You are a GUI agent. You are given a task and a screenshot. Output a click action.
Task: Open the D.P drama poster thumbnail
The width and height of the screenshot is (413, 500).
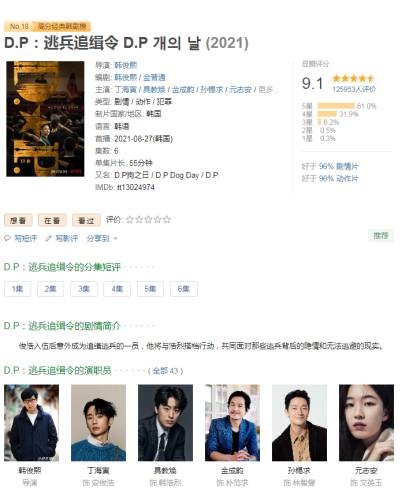[45, 119]
